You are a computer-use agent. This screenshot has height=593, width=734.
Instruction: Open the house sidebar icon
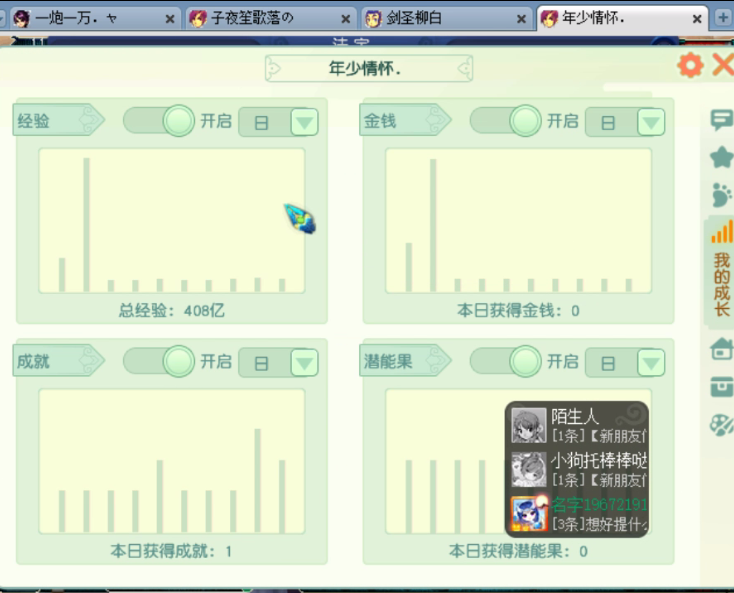(x=721, y=349)
